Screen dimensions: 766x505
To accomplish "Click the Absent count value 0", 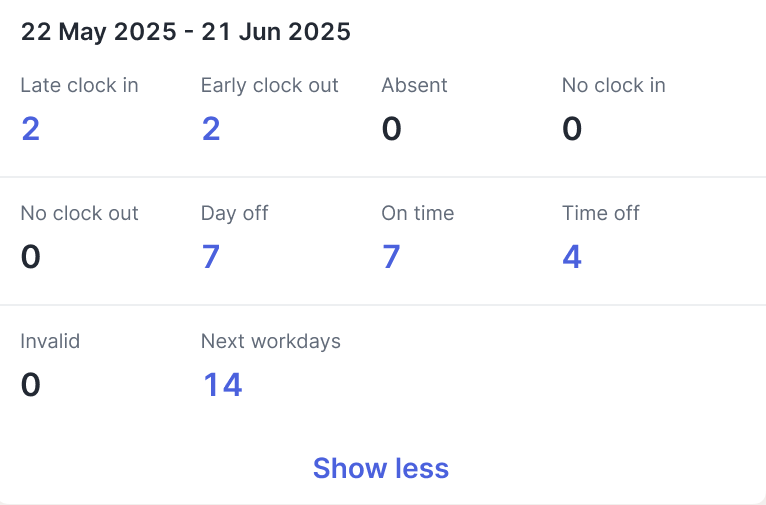I will (391, 129).
